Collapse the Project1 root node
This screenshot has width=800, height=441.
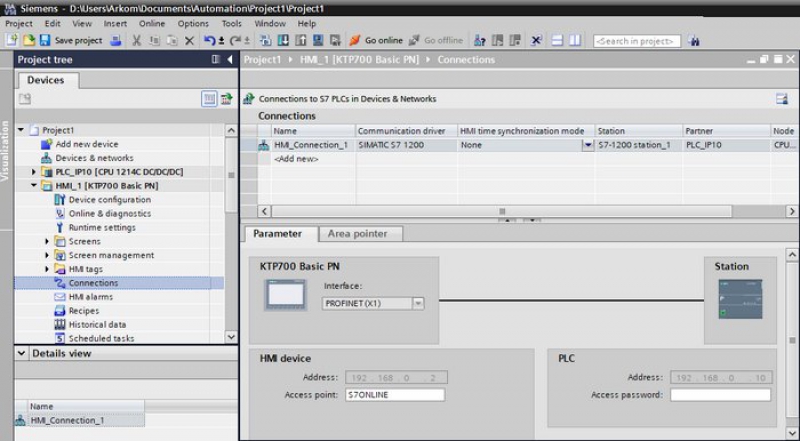(21, 130)
